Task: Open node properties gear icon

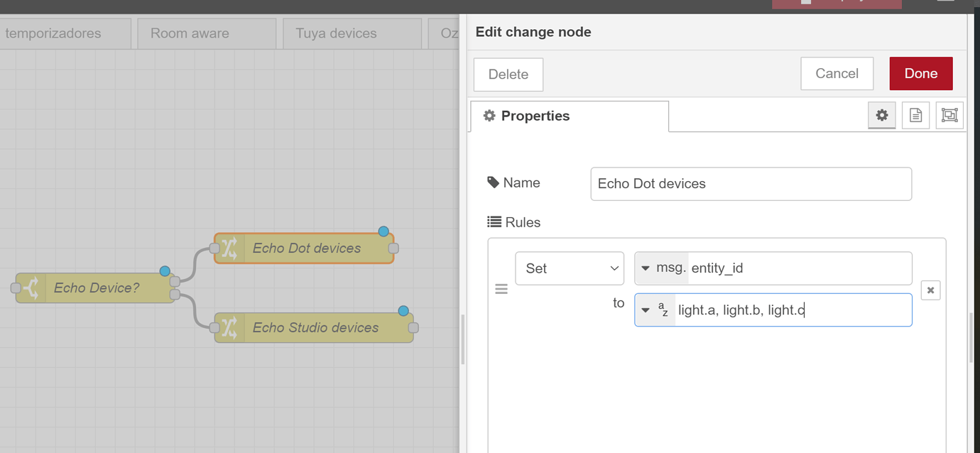Action: pos(881,115)
